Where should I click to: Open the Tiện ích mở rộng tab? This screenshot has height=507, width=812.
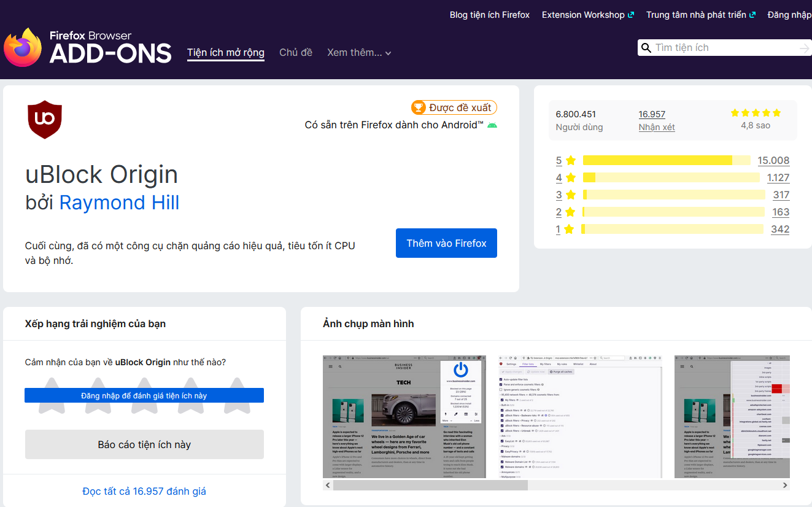[x=226, y=53]
